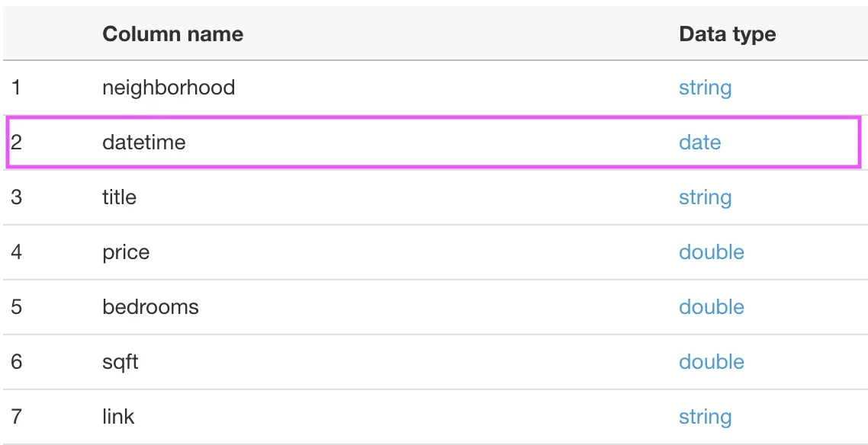868x445 pixels.
Task: Click the price column name
Action: (x=126, y=253)
